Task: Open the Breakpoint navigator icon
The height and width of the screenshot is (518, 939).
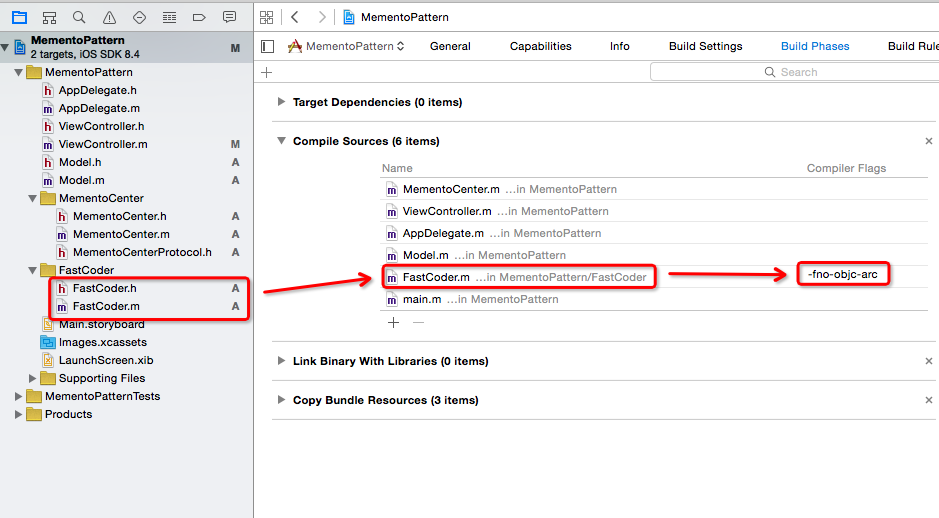Action: (199, 17)
